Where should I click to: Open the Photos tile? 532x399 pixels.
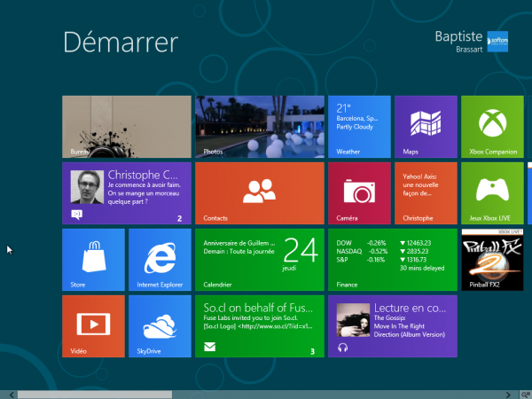259,127
